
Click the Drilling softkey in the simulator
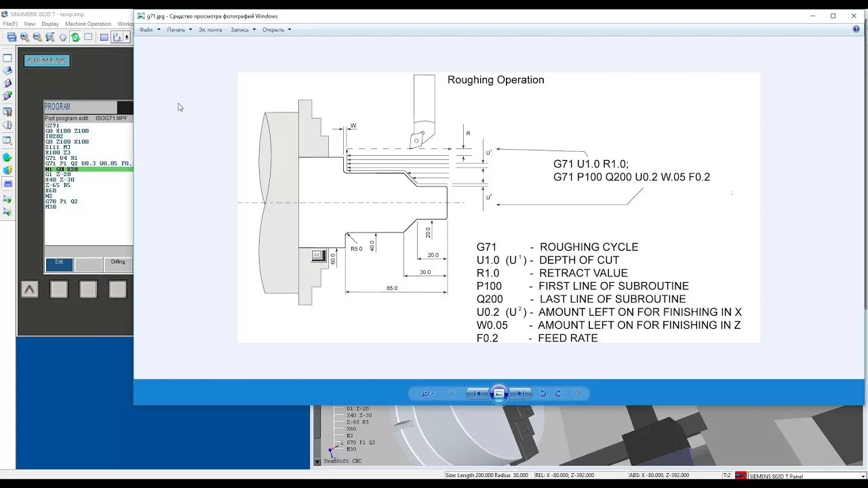tap(118, 265)
